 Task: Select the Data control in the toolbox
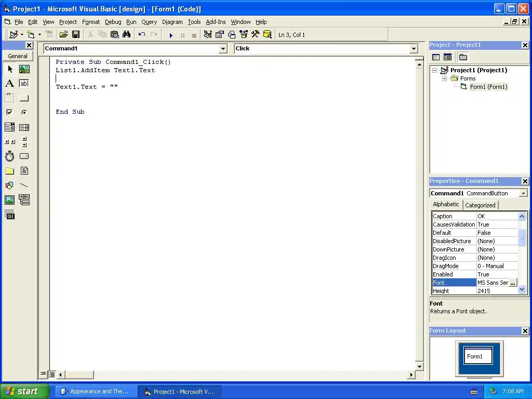pyautogui.click(x=24, y=200)
